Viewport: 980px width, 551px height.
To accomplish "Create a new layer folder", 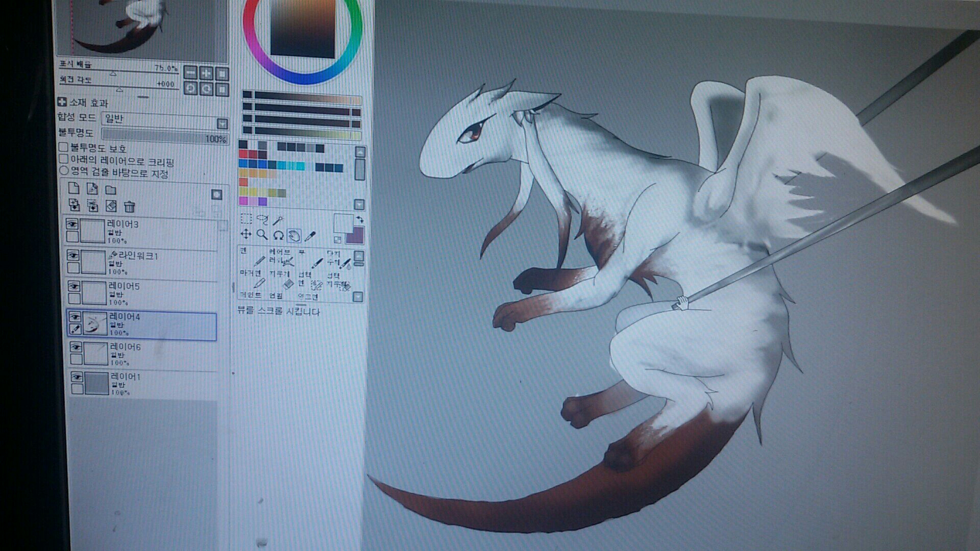I will click(111, 190).
